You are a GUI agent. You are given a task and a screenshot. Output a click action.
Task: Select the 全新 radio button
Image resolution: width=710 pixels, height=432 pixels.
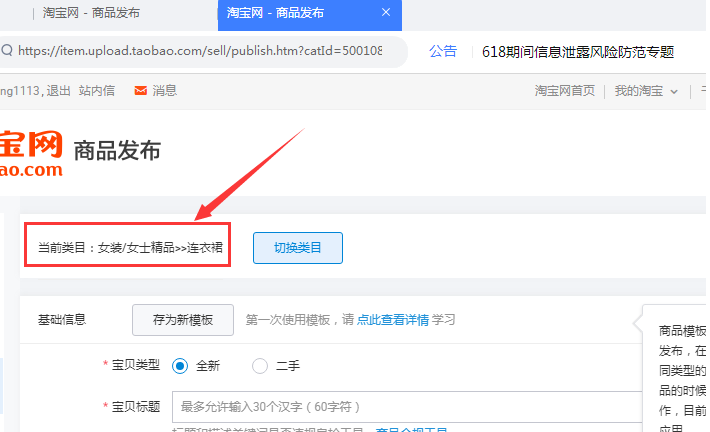(x=180, y=366)
